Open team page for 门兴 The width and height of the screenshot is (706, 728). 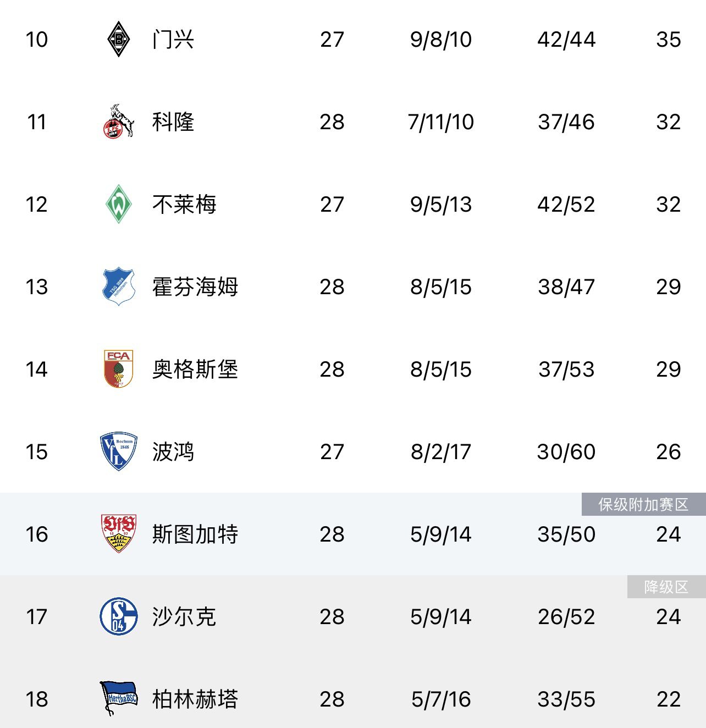pos(173,40)
